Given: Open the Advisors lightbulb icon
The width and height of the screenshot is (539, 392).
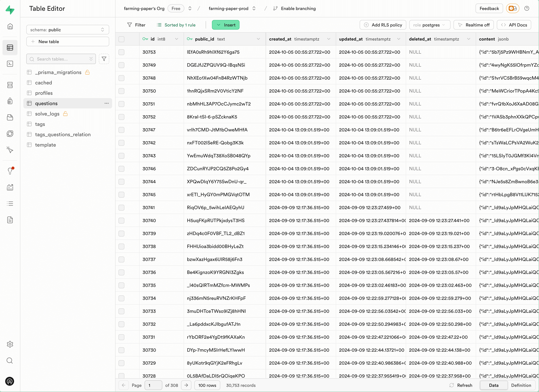Looking at the screenshot, I should pyautogui.click(x=10, y=171).
